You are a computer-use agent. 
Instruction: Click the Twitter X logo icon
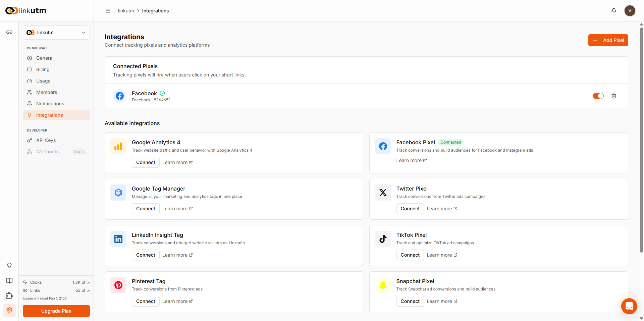tap(383, 193)
